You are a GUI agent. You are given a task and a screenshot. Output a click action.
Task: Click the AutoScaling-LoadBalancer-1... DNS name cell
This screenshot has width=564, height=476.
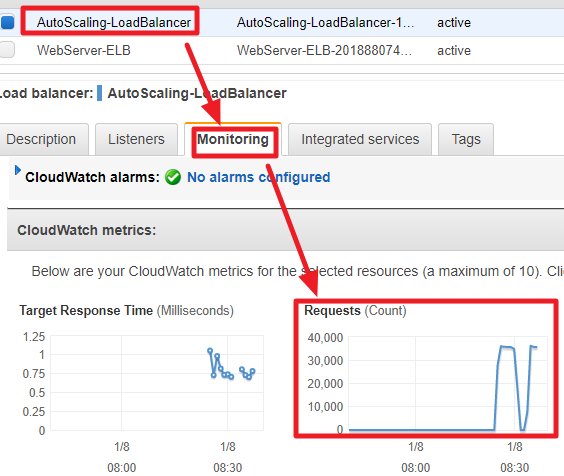[325, 22]
